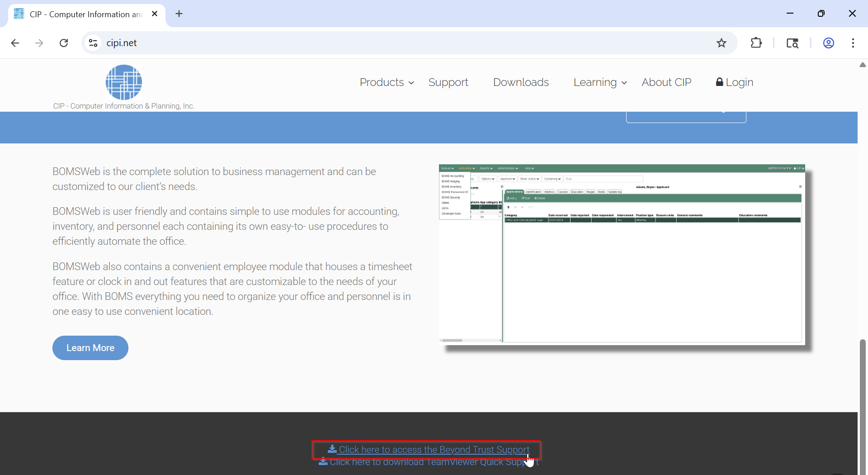Click the Login link with lock
The image size is (868, 475).
(x=735, y=82)
